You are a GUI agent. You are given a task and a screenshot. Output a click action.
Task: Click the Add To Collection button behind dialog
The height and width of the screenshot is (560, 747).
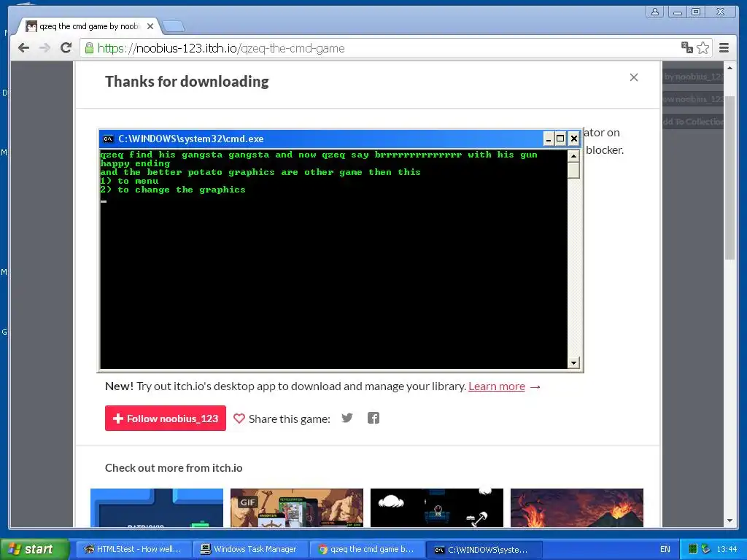693,122
